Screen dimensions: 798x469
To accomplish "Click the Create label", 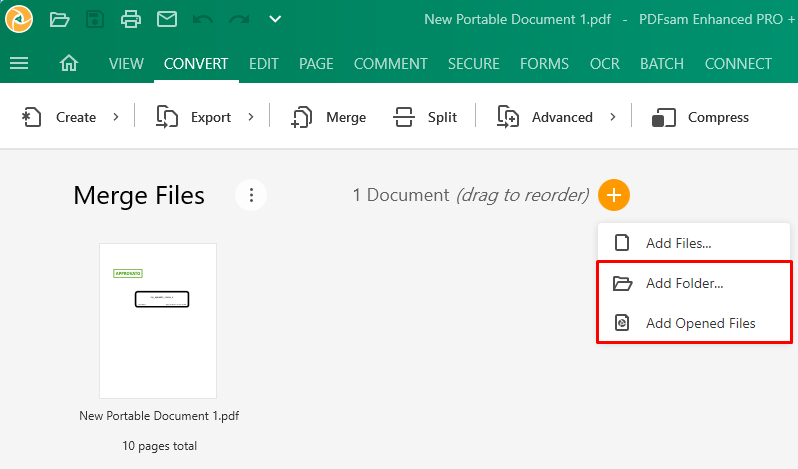I will pos(76,118).
